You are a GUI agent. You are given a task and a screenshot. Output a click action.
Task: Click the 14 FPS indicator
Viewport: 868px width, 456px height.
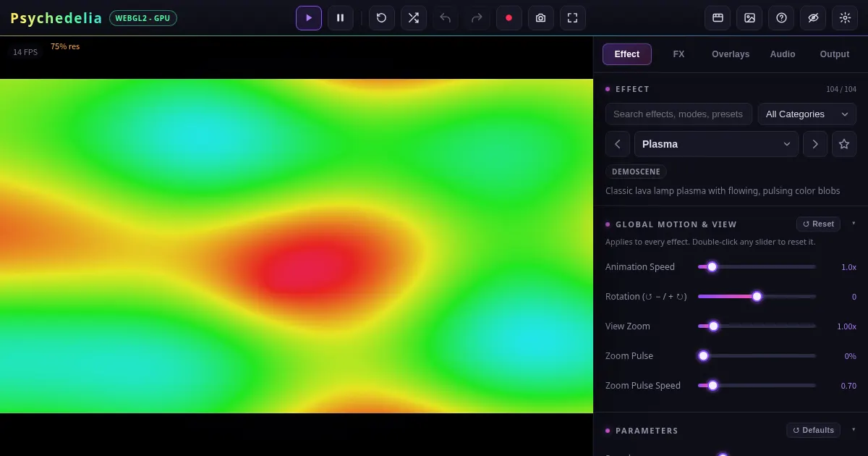(25, 52)
